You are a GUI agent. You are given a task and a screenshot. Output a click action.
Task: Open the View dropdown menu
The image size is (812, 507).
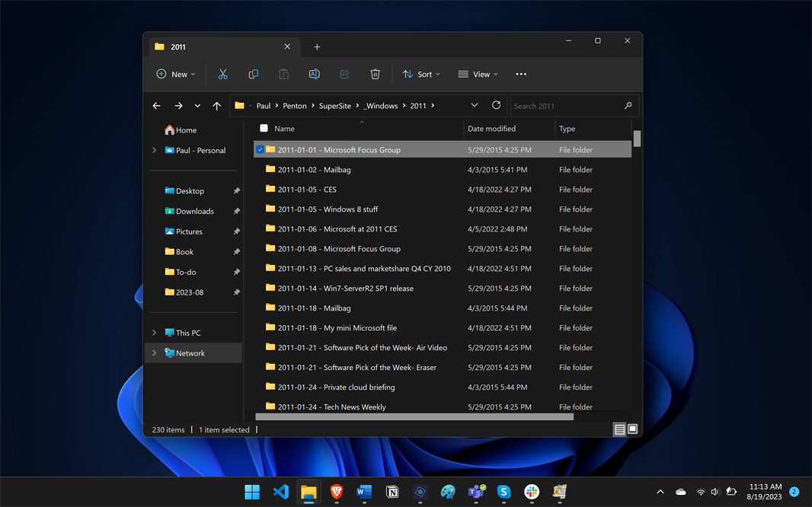click(478, 75)
